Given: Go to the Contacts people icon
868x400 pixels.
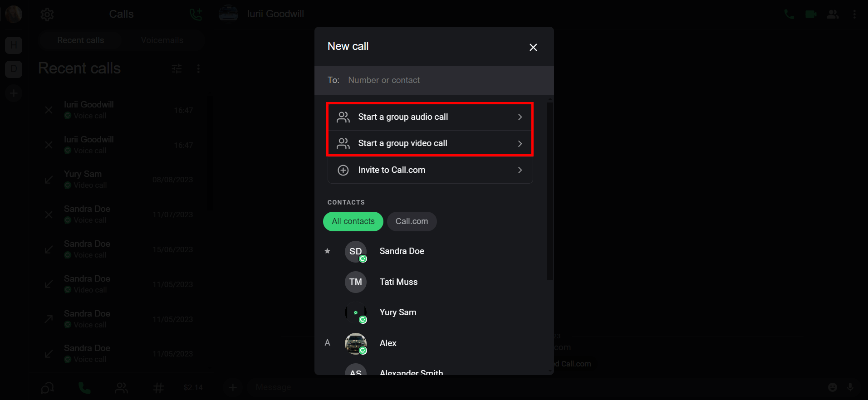Looking at the screenshot, I should [121, 388].
